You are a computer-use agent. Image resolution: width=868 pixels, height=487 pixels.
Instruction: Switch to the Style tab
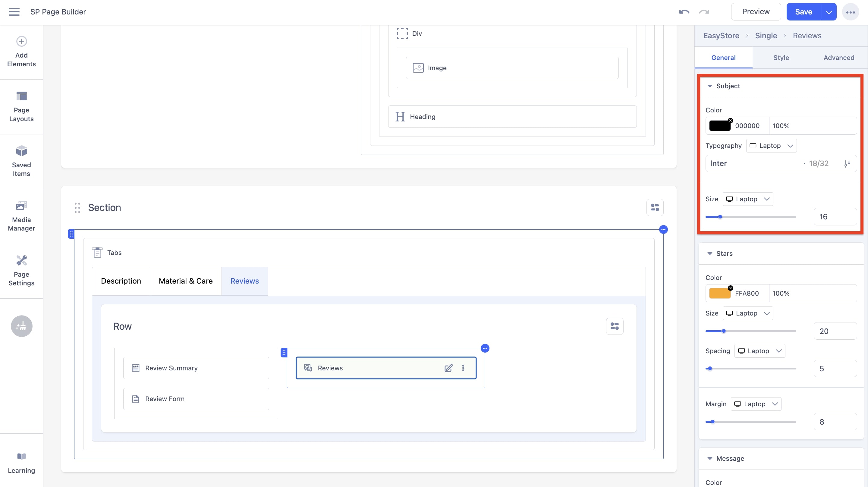781,58
